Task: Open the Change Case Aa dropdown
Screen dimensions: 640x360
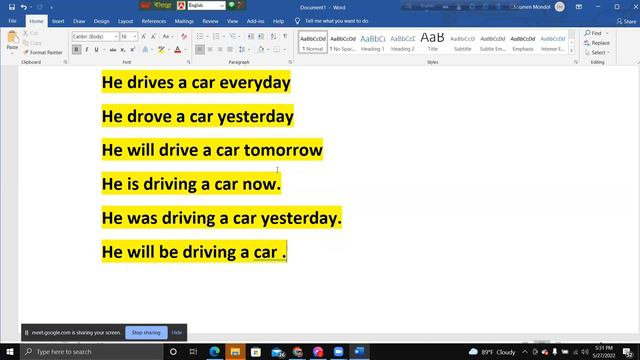Action: 167,37
